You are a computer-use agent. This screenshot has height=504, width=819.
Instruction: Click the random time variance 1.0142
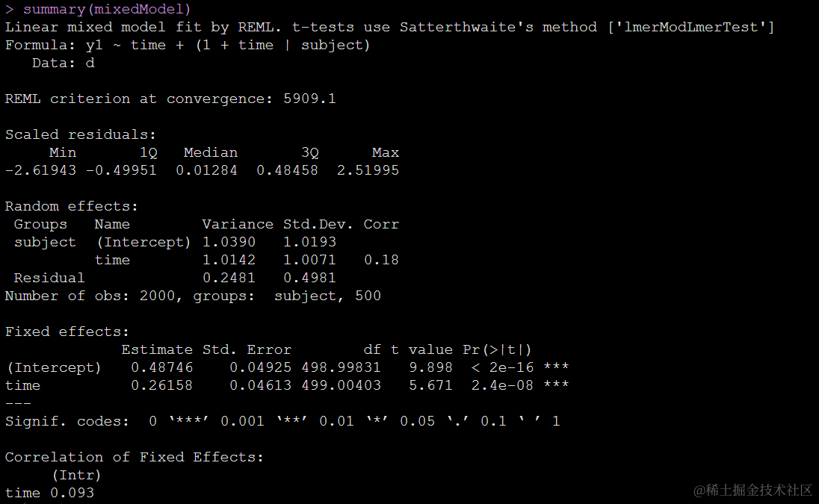point(229,260)
